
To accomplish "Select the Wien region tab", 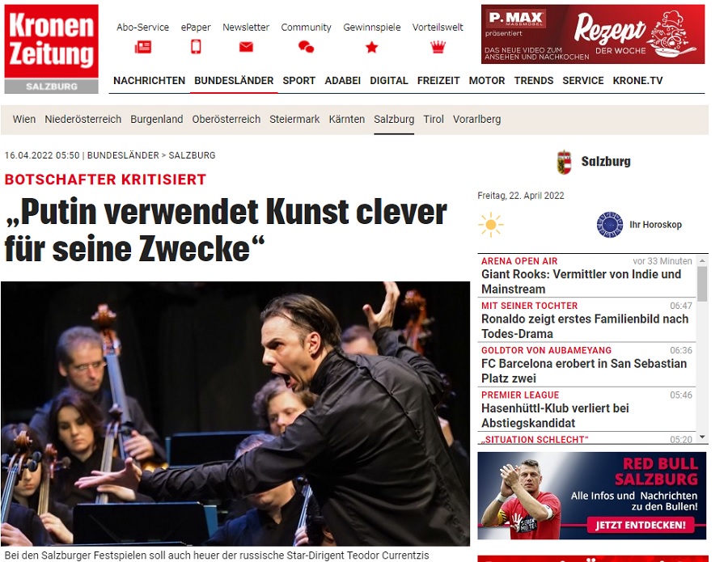I will click(24, 119).
